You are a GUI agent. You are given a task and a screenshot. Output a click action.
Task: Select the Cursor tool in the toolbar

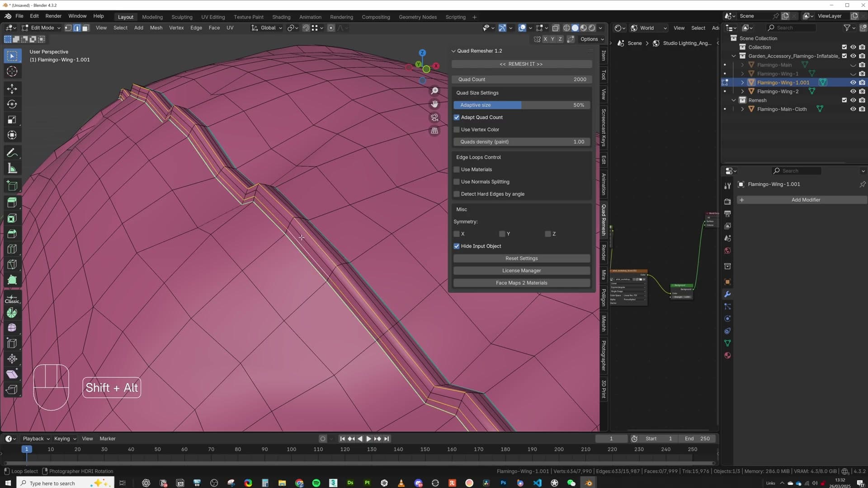[12, 71]
